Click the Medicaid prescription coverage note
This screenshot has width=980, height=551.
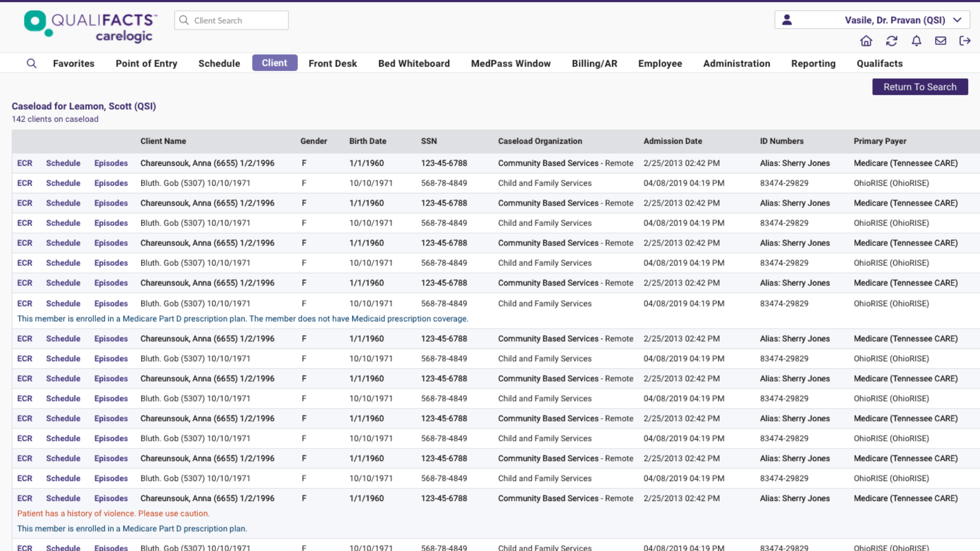242,319
